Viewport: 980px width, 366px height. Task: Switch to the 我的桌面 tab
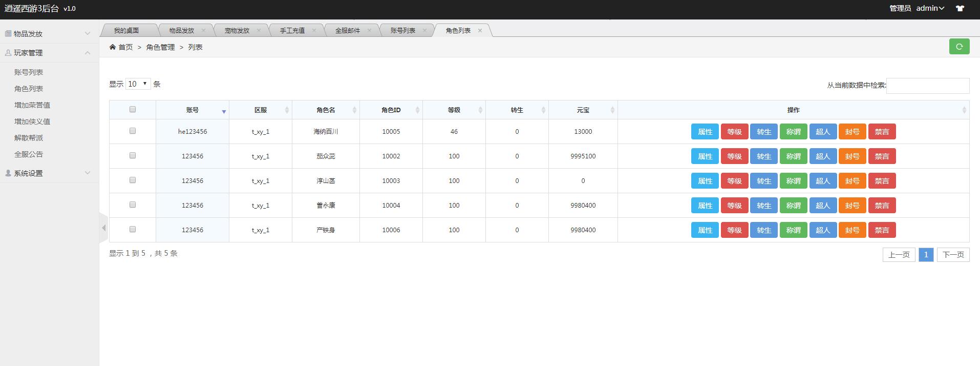pos(126,31)
